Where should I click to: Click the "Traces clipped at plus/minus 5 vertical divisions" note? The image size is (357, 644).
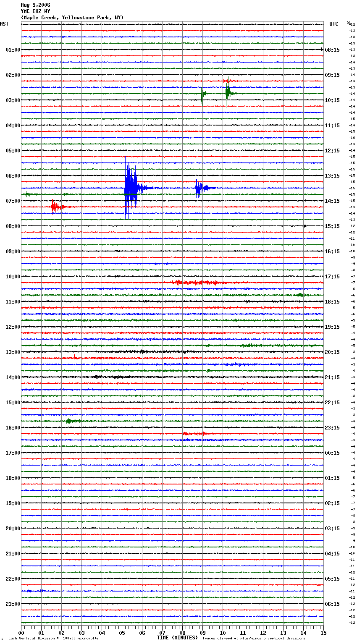click(x=254, y=639)
